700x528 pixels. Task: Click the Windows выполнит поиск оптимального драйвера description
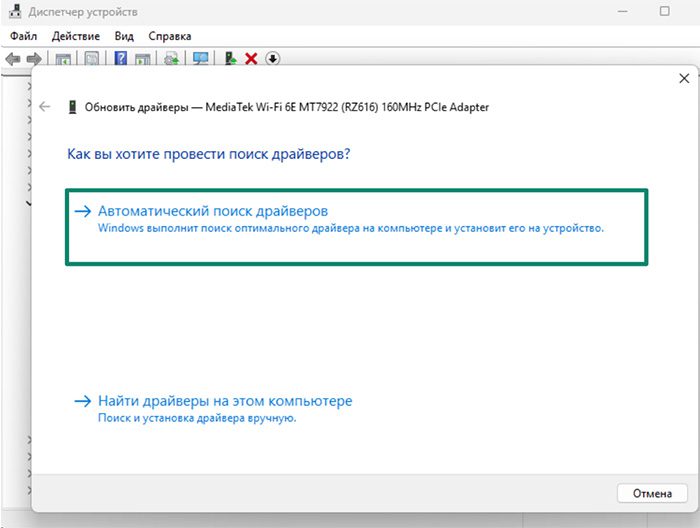[x=350, y=228]
